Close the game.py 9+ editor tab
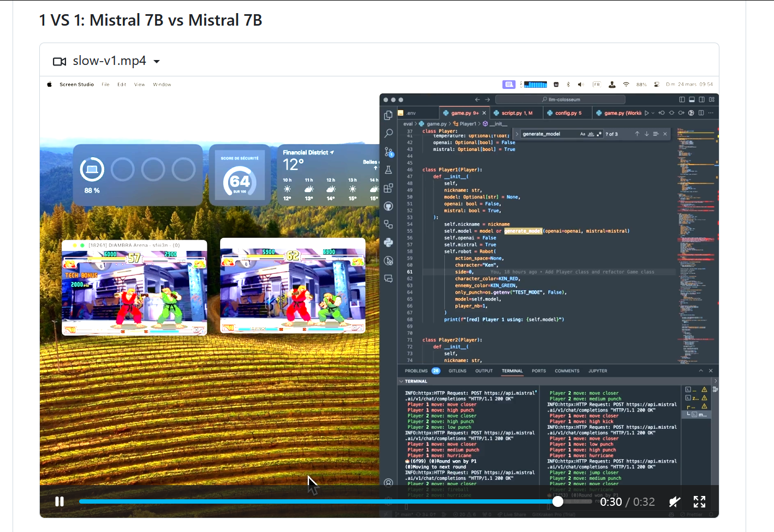774x532 pixels. pyautogui.click(x=484, y=113)
